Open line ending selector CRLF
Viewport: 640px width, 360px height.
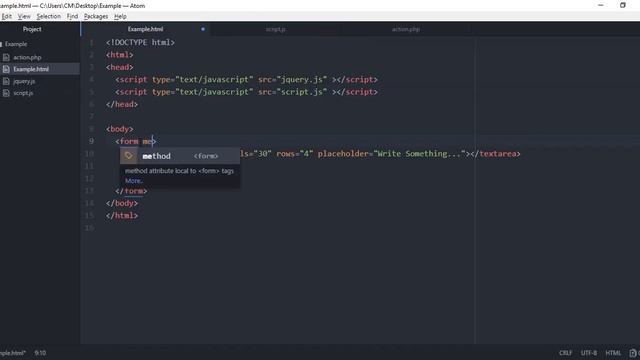point(565,353)
